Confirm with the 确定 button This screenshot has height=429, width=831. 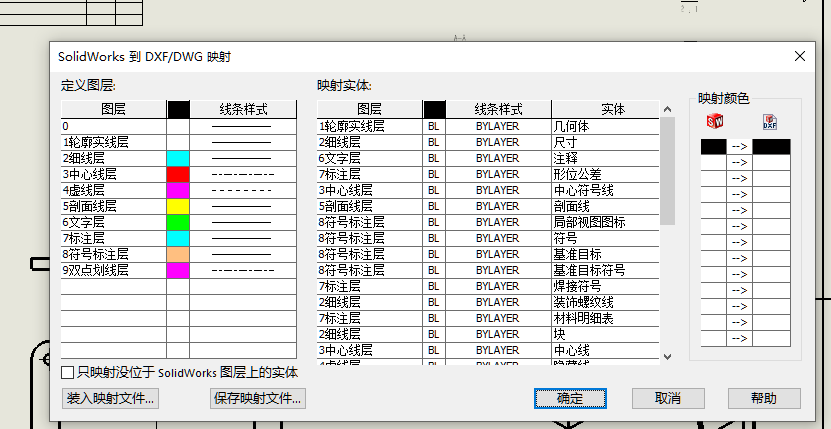pos(570,398)
